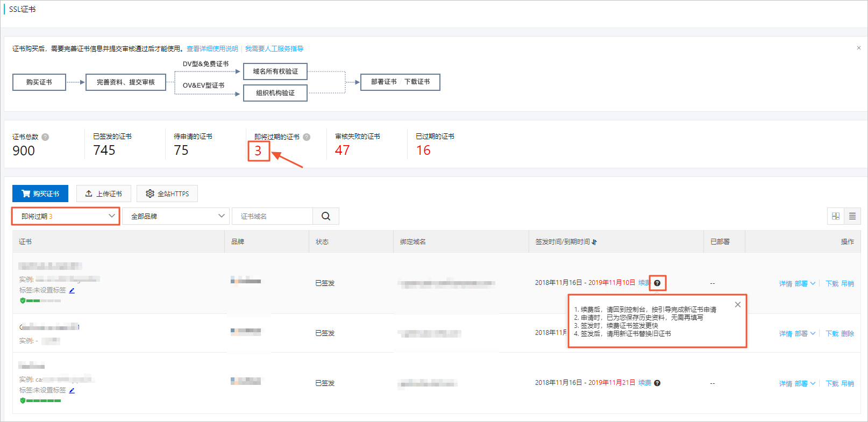The image size is (868, 422).
Task: Open 详情 for first certificate row
Action: (786, 283)
